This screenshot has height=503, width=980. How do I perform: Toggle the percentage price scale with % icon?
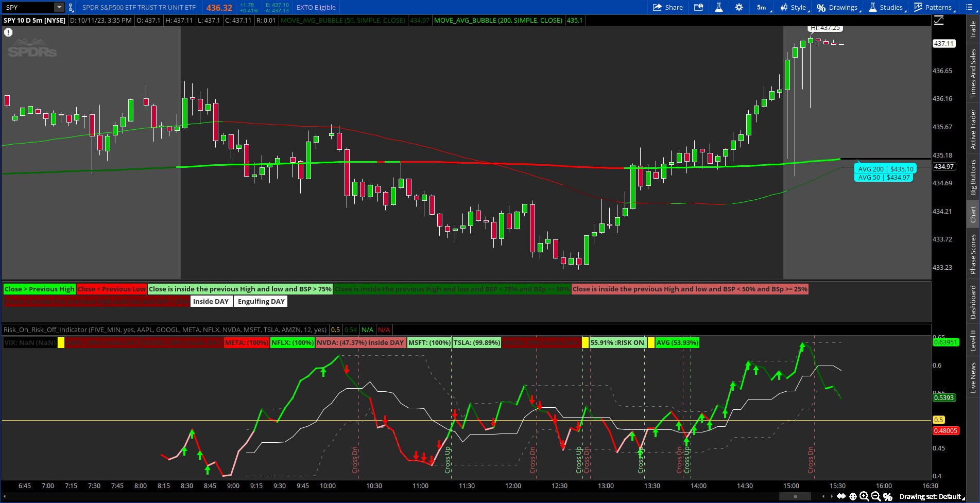click(x=887, y=496)
